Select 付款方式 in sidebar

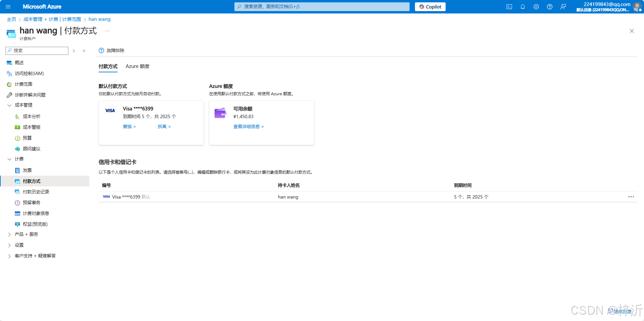click(x=45, y=181)
